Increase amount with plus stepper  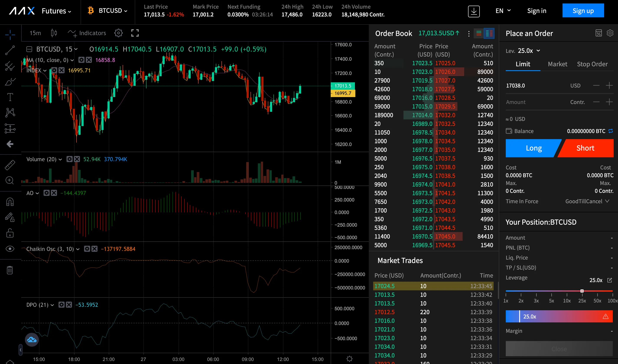click(x=609, y=102)
